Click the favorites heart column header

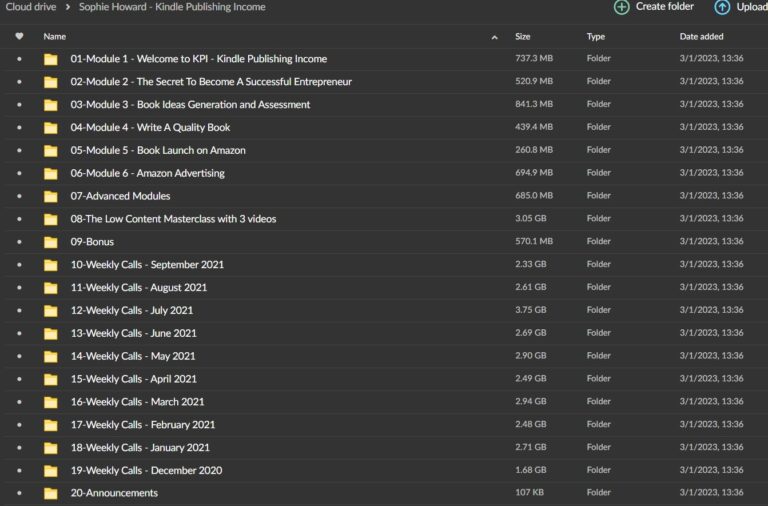[19, 36]
